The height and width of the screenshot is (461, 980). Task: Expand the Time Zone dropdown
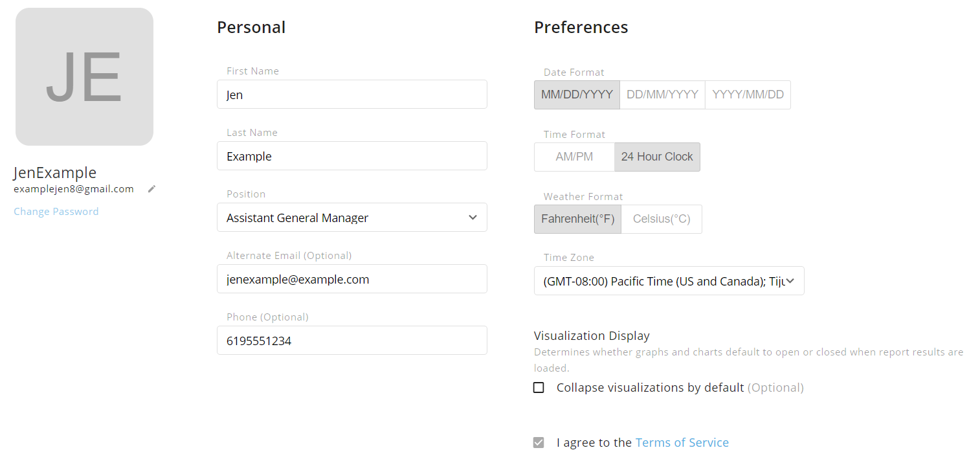669,281
